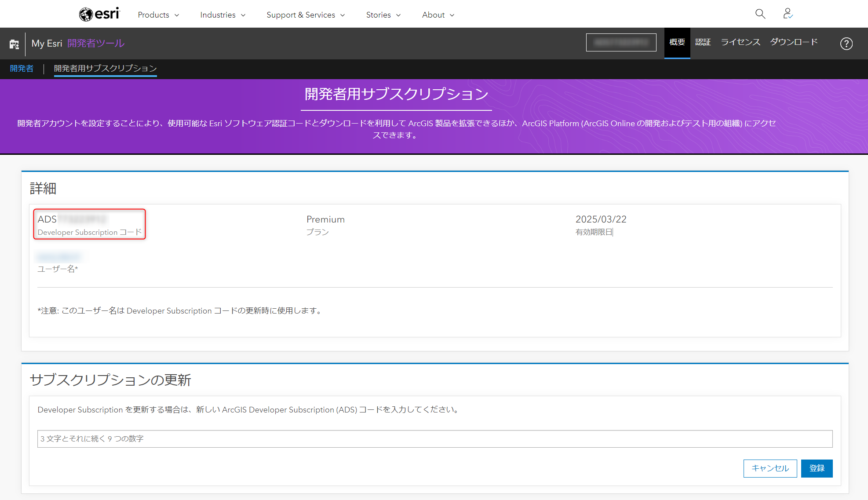Click the blurred account number box in header
This screenshot has width=868, height=500.
click(x=621, y=43)
